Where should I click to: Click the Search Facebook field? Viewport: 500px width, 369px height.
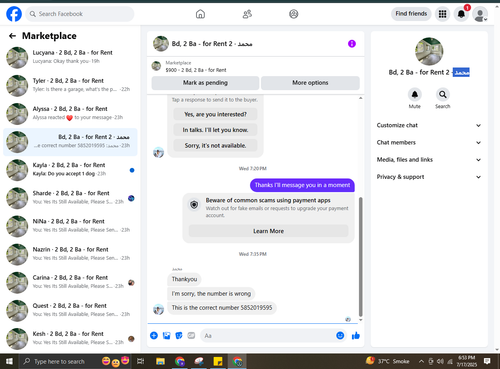click(80, 14)
